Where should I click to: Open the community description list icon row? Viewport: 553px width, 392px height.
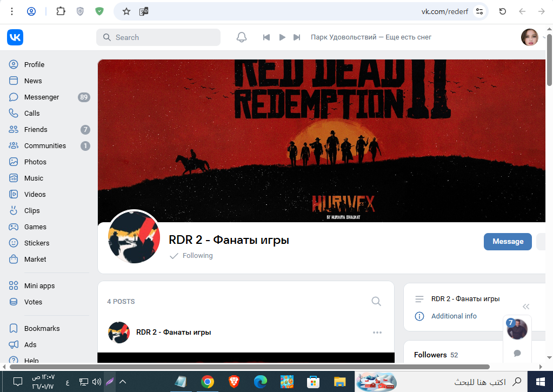[x=458, y=299]
